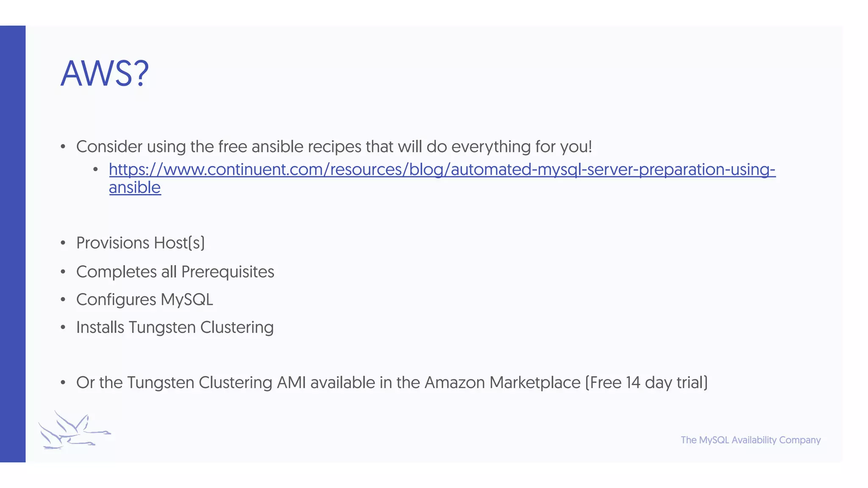Click the words 'Amazon Marketplace'

(502, 383)
